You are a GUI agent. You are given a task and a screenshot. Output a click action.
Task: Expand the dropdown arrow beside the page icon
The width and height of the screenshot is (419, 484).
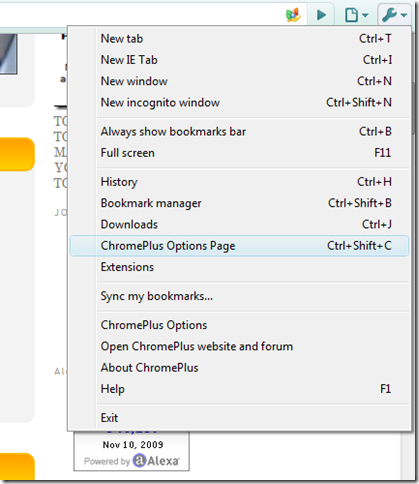coord(365,15)
